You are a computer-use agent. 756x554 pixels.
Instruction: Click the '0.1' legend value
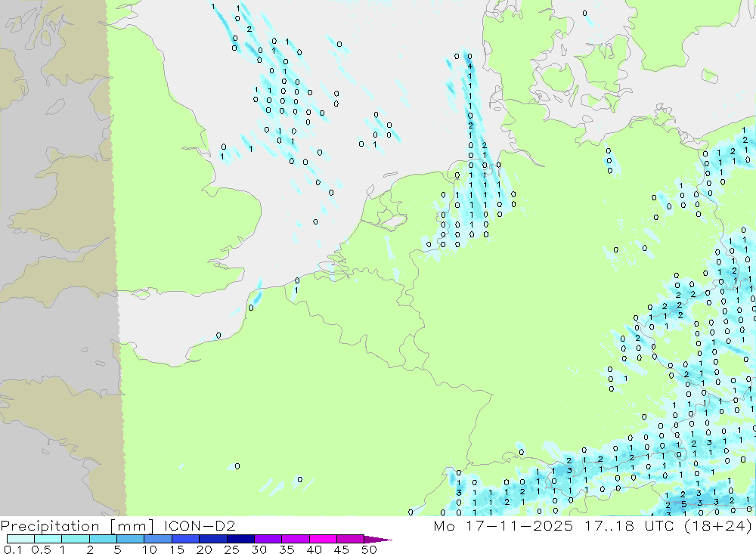[x=14, y=549]
